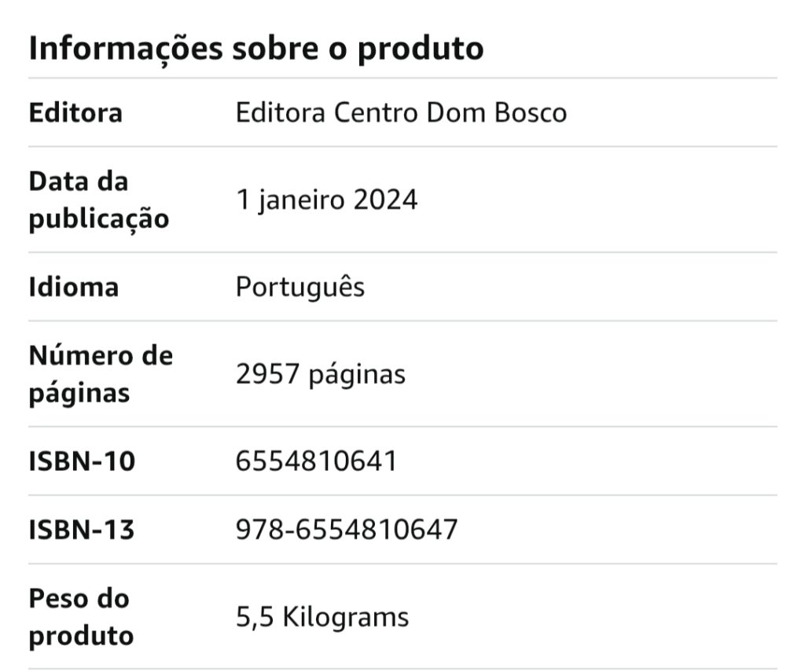Screen dimensions: 805x672
Task: Select the date 1 janeiro 2024
Action: [326, 200]
